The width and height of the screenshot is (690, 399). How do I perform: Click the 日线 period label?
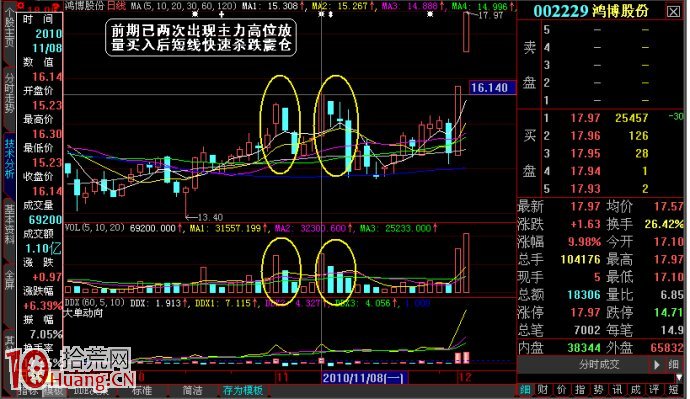(116, 6)
